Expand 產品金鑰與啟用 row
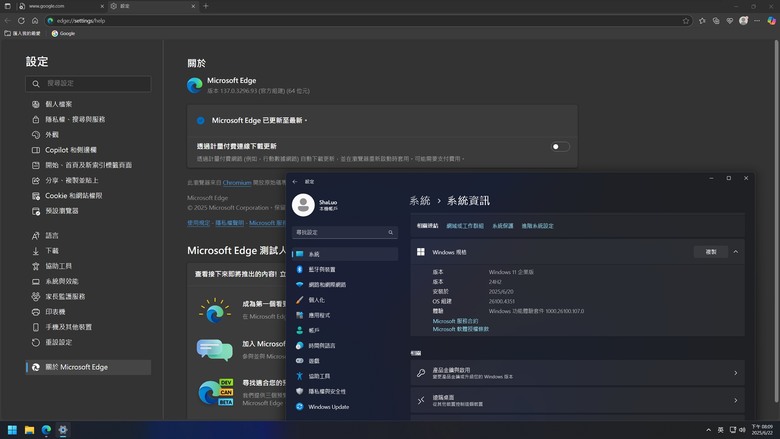Viewport: 780px width, 439px height. 578,373
